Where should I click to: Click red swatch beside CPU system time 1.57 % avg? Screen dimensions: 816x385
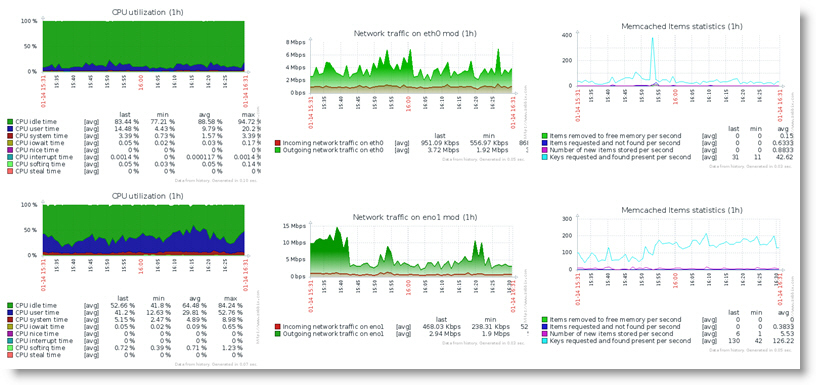pos(10,135)
